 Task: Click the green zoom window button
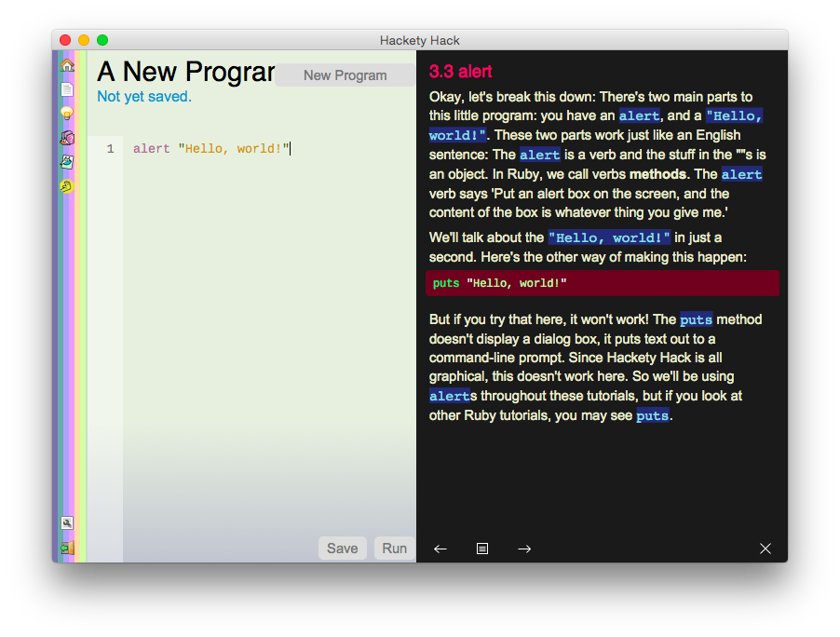(x=102, y=40)
